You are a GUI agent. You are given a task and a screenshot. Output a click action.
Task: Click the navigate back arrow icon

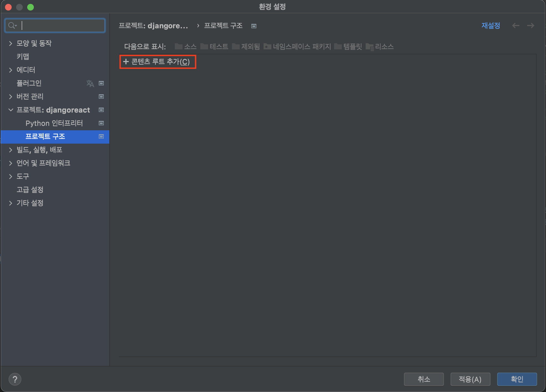tap(515, 26)
